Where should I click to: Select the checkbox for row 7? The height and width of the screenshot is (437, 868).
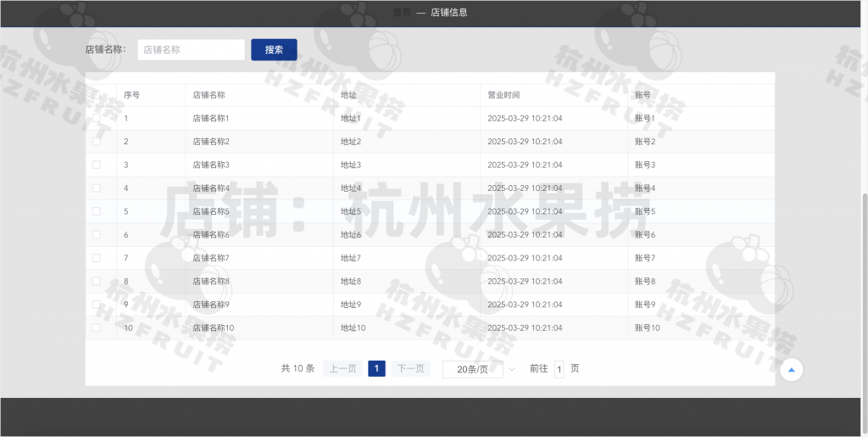[x=97, y=257]
